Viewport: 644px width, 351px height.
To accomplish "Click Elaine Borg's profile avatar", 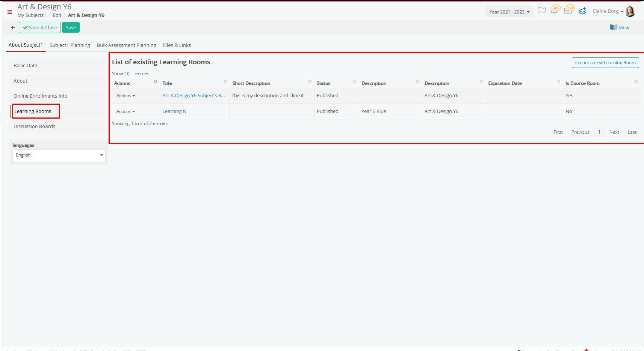I will pyautogui.click(x=630, y=11).
